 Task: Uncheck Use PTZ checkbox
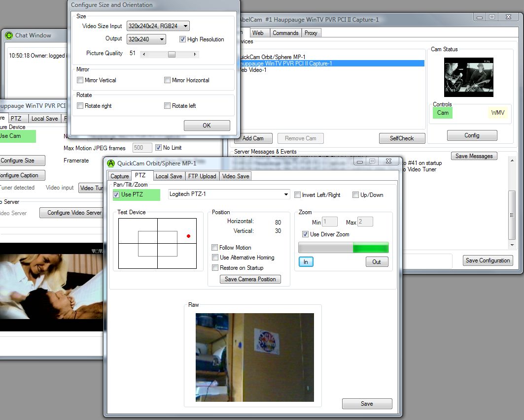coord(116,194)
